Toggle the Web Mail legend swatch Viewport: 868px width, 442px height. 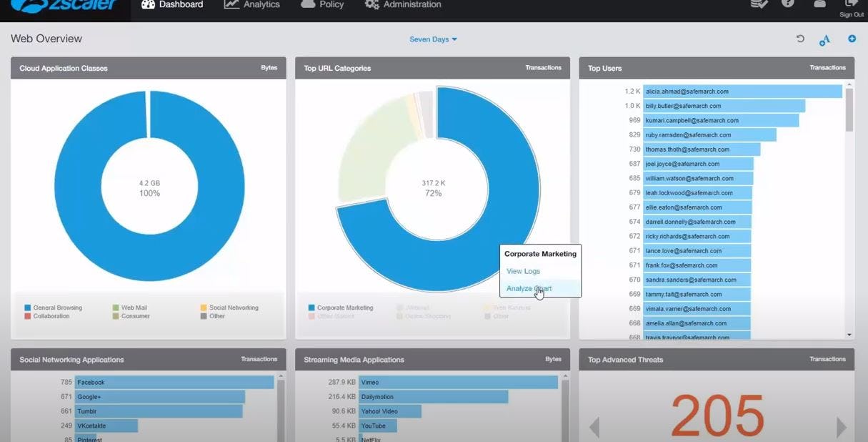[116, 308]
